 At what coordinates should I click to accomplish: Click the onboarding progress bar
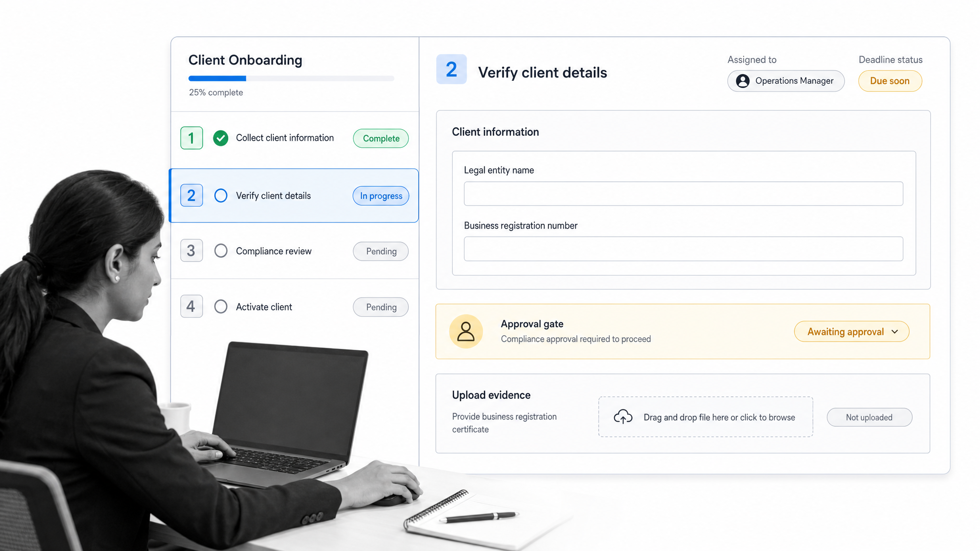click(x=291, y=78)
